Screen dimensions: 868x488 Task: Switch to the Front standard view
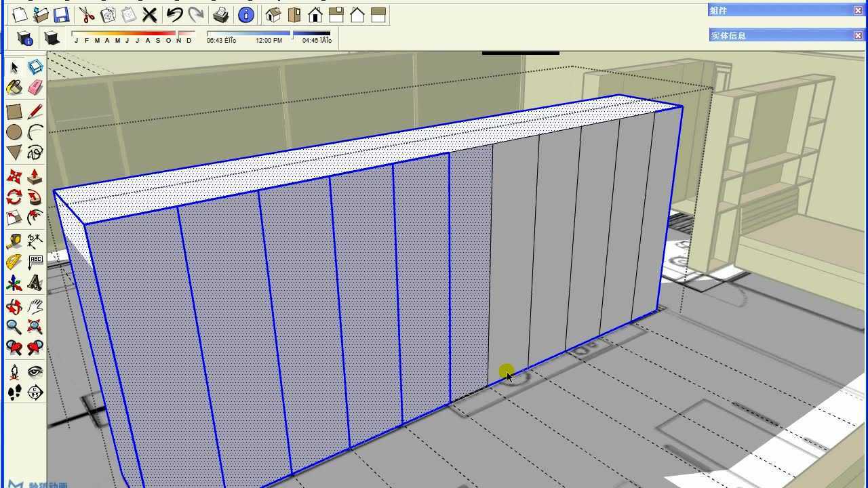pos(317,15)
